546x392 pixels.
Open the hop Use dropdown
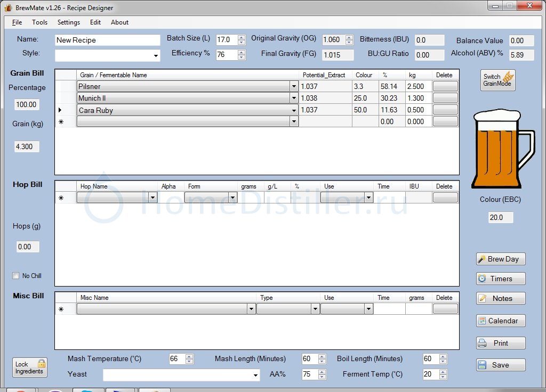tap(368, 198)
